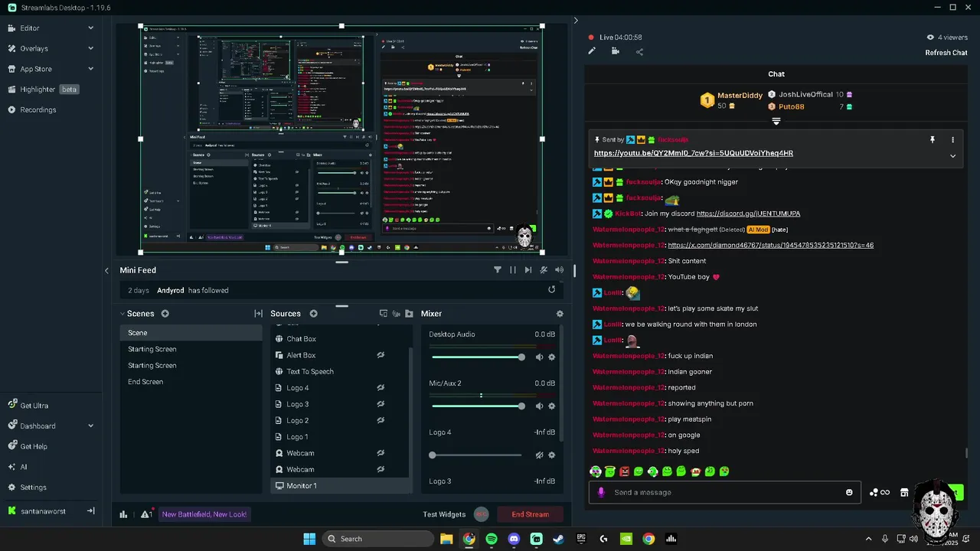
Task: Open the pinned youtu.be link
Action: (693, 153)
